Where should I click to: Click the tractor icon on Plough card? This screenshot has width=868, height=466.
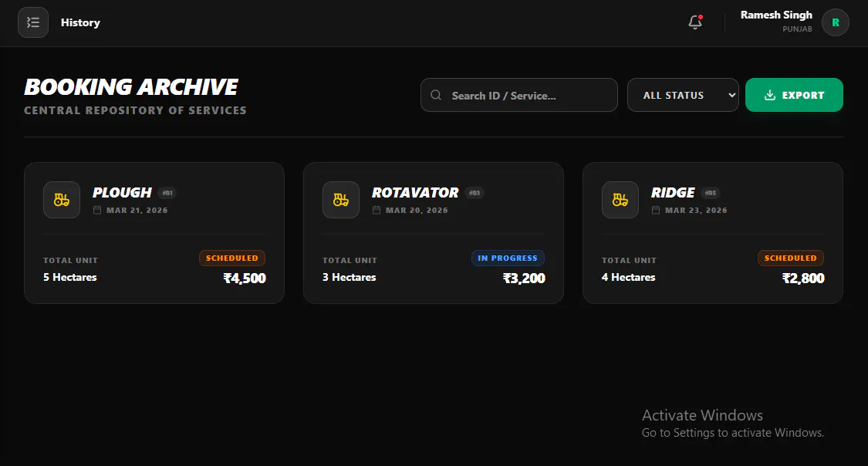pyautogui.click(x=62, y=200)
